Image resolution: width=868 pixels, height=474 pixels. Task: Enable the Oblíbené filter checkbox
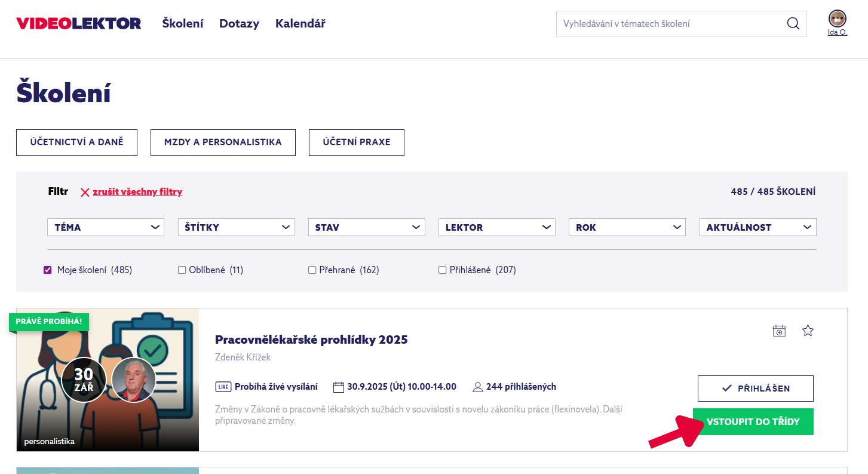182,270
